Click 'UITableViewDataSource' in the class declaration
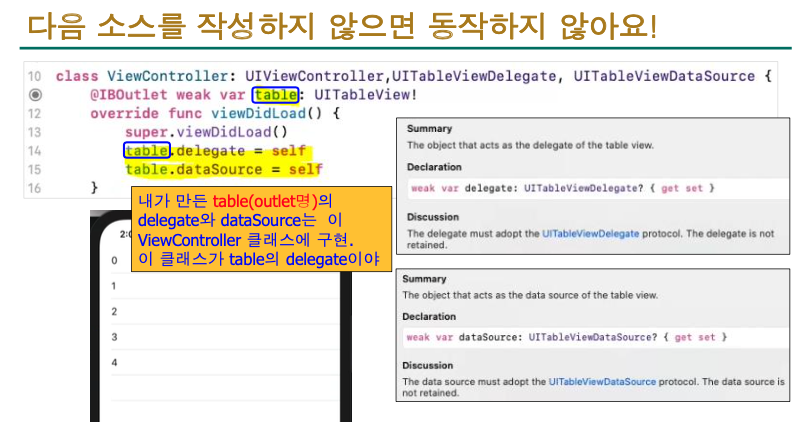 pyautogui.click(x=664, y=76)
